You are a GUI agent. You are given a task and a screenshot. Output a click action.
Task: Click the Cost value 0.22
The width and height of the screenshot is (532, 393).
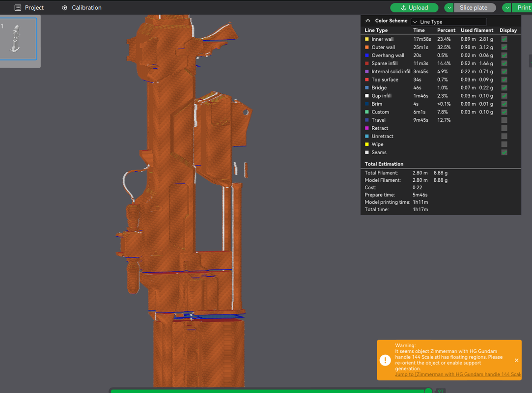click(x=418, y=187)
